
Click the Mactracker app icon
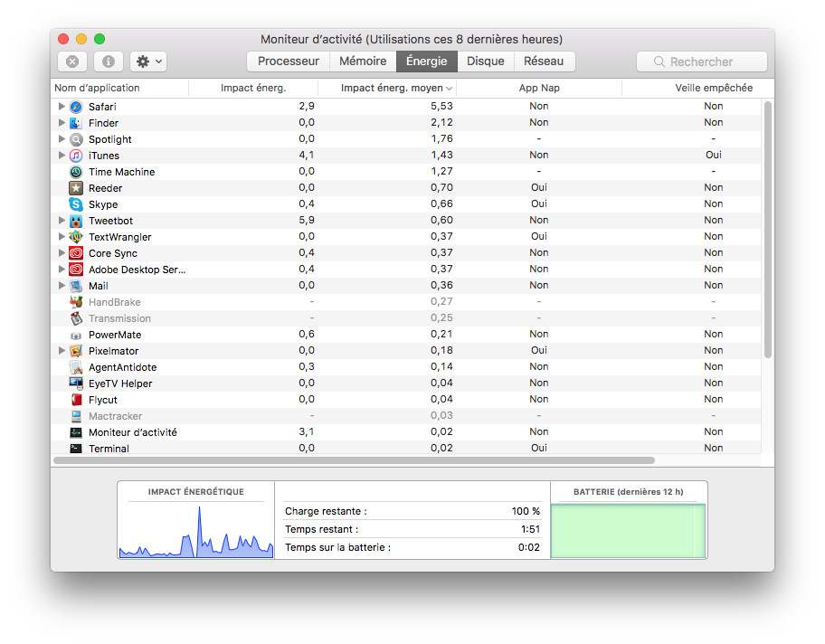(76, 417)
